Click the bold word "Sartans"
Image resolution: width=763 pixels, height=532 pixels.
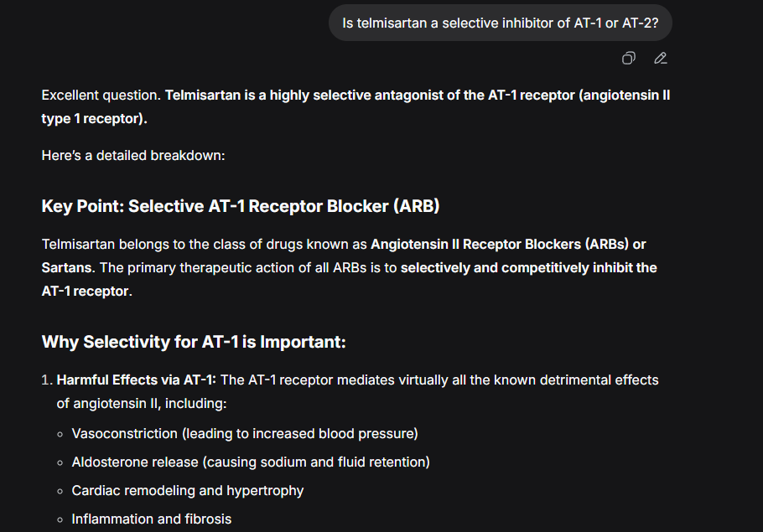point(67,268)
